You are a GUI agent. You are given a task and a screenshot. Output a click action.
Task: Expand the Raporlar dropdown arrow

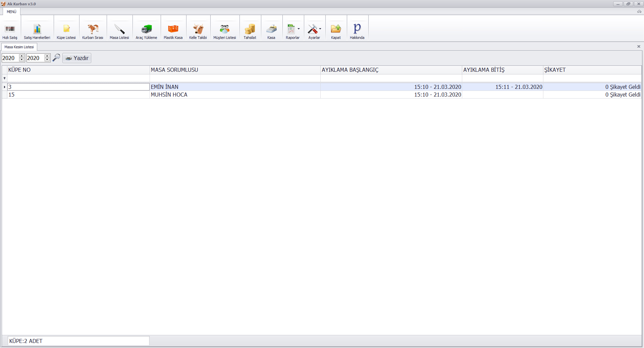(299, 29)
